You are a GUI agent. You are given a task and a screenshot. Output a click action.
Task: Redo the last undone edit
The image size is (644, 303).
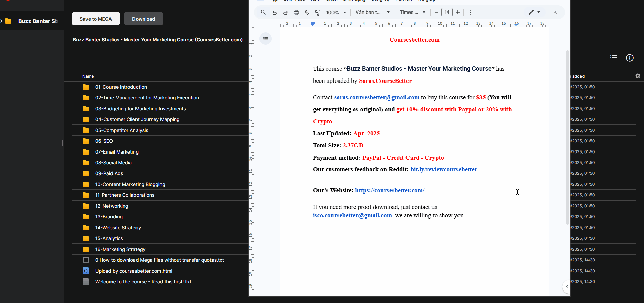[x=286, y=13]
